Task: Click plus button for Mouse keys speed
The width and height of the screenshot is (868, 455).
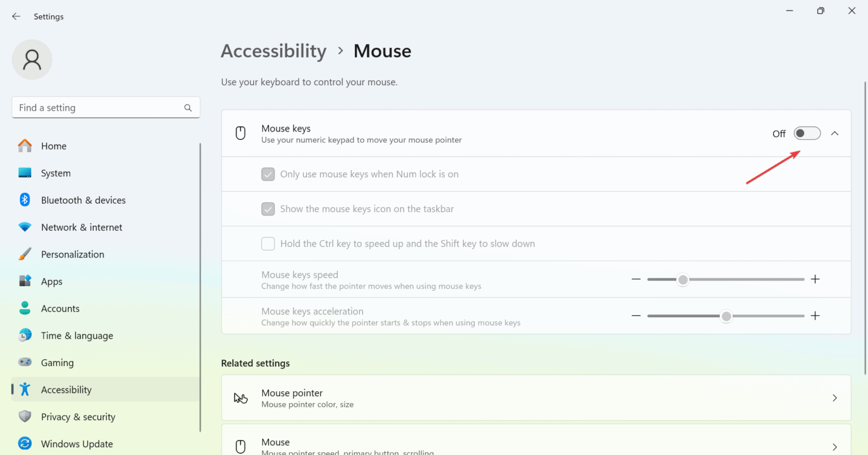Action: pyautogui.click(x=815, y=279)
